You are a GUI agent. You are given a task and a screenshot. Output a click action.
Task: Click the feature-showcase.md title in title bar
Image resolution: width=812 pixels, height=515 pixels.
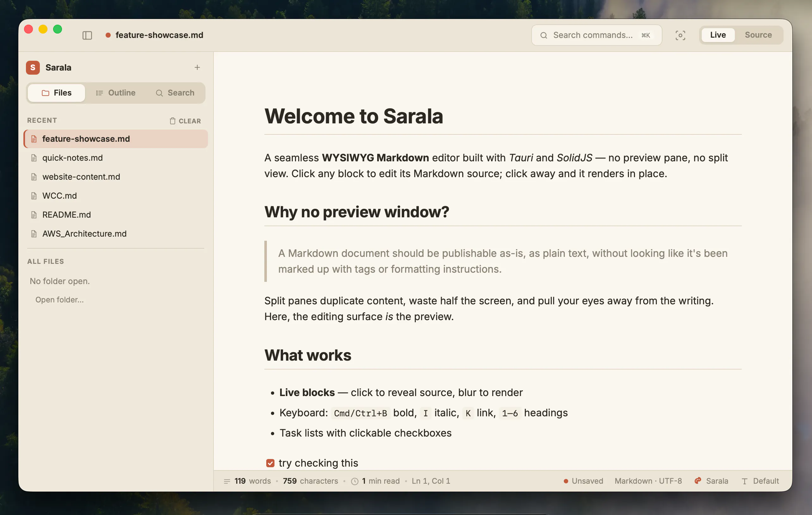(159, 35)
